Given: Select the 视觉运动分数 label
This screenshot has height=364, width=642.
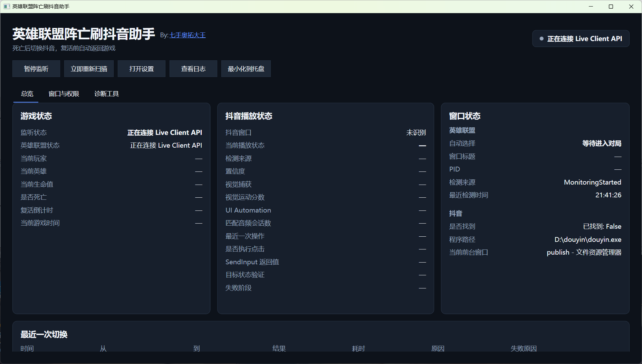Looking at the screenshot, I should click(x=245, y=197).
